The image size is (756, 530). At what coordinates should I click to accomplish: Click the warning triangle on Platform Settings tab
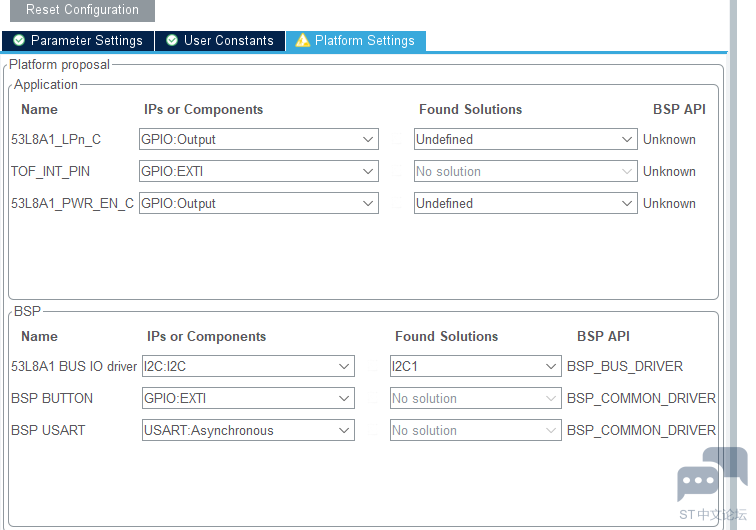pyautogui.click(x=302, y=40)
